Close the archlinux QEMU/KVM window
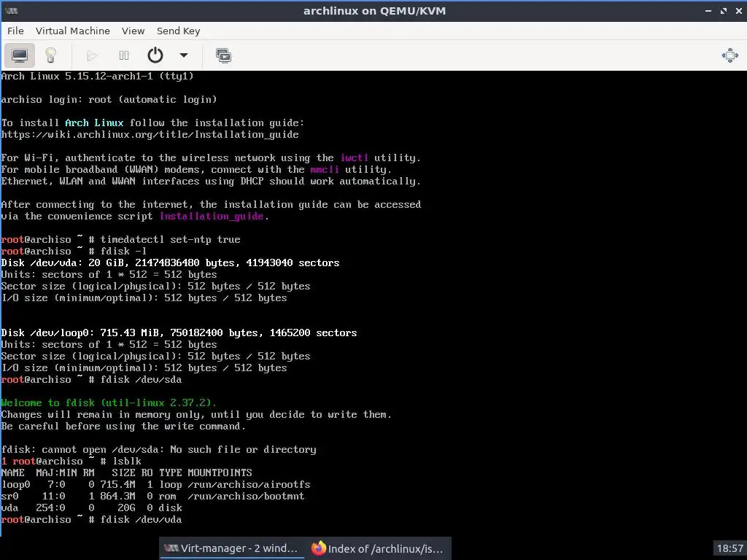This screenshot has width=747, height=560. 739,11
